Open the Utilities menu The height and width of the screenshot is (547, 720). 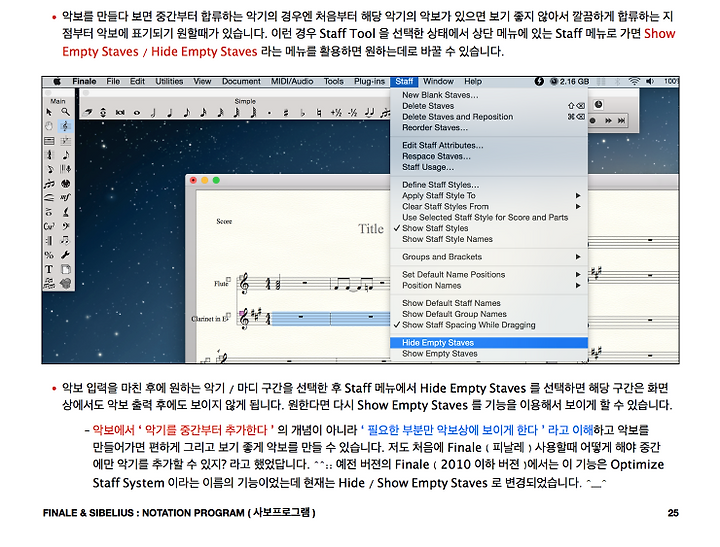[169, 82]
